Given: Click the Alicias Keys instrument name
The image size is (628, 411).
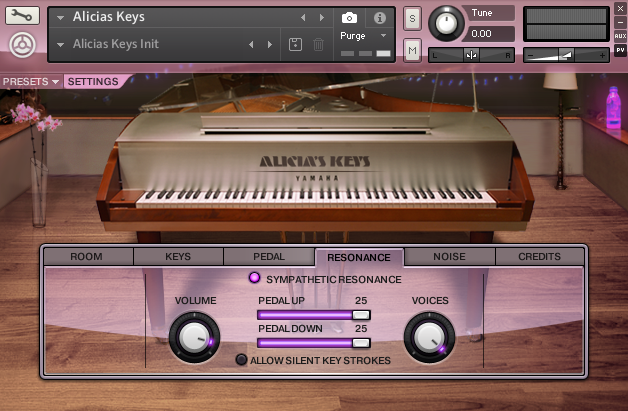Looking at the screenshot, I should [x=109, y=17].
